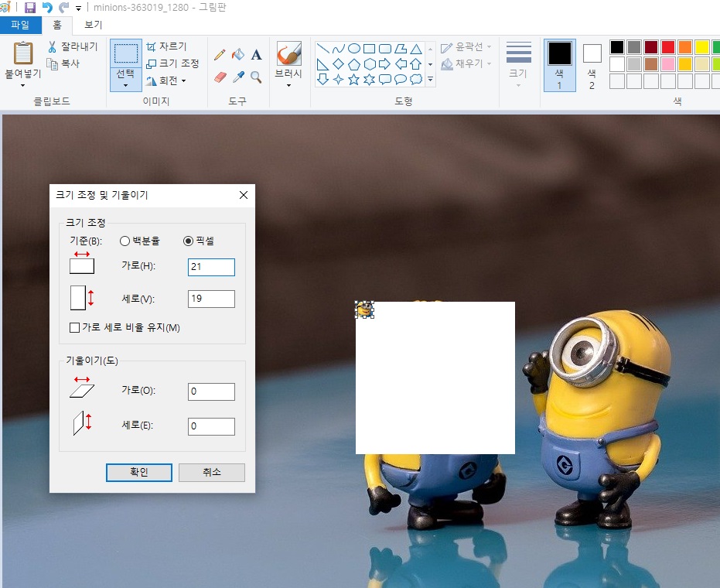Select the Pentagon shape
Image resolution: width=720 pixels, height=588 pixels.
point(354,64)
